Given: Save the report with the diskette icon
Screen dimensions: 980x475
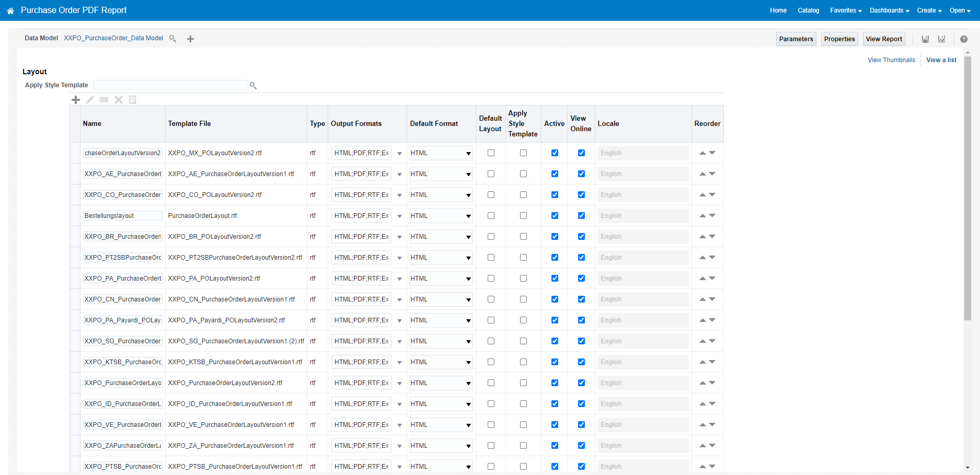Looking at the screenshot, I should click(925, 39).
